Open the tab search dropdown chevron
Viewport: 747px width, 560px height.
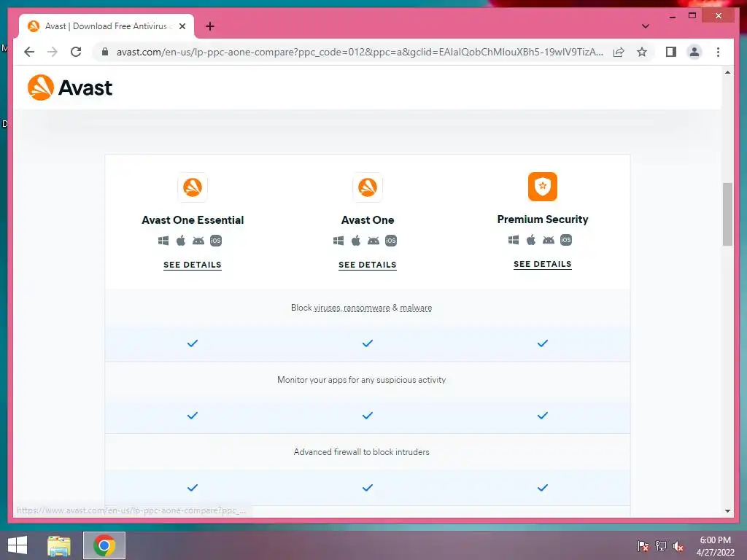[646, 26]
